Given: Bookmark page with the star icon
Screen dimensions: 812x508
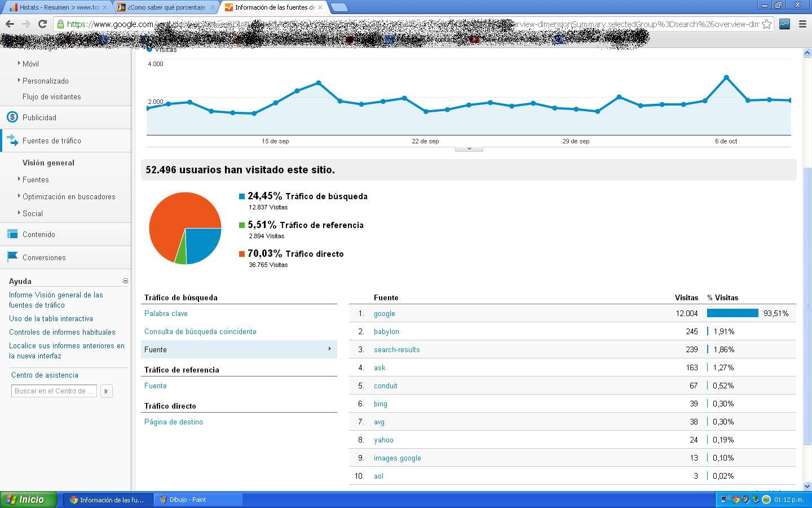Looking at the screenshot, I should 766,24.
